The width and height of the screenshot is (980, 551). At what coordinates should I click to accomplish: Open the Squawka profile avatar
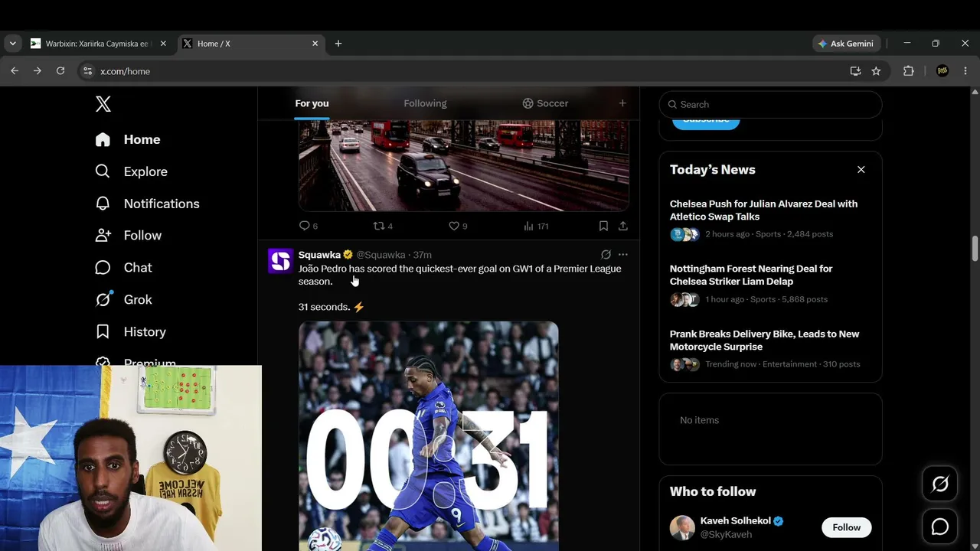click(280, 261)
